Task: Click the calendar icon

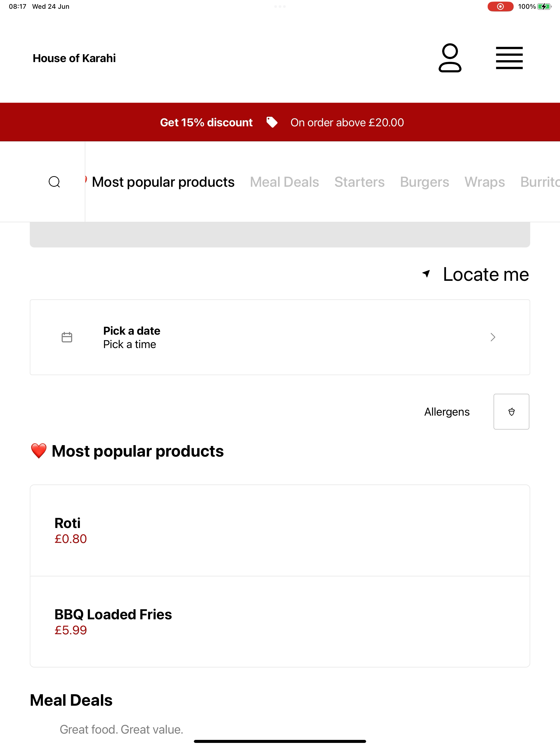Action: [67, 337]
